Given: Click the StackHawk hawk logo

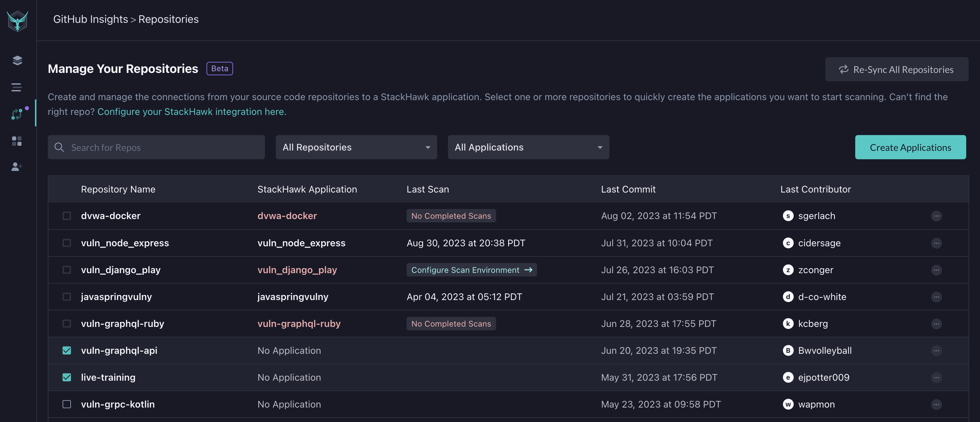Looking at the screenshot, I should (x=17, y=20).
